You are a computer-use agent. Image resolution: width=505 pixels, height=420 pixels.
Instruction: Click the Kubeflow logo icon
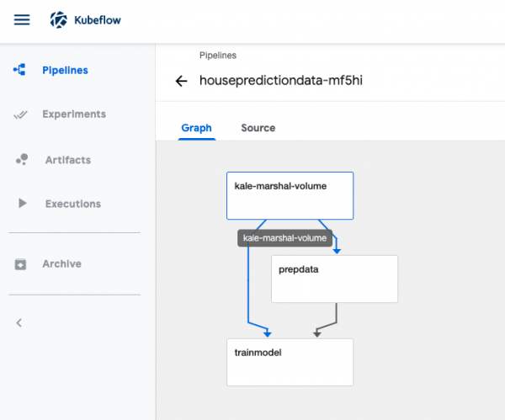point(58,19)
